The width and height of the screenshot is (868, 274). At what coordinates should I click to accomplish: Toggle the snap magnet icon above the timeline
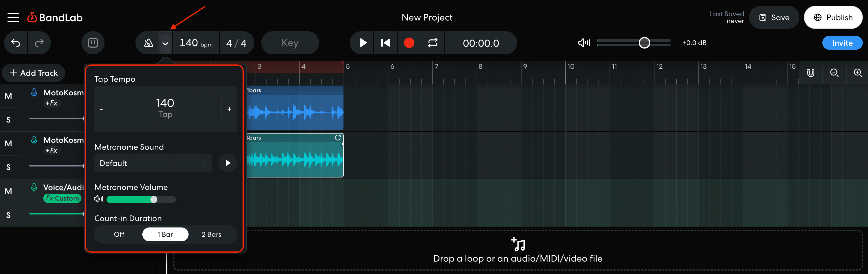pyautogui.click(x=811, y=73)
